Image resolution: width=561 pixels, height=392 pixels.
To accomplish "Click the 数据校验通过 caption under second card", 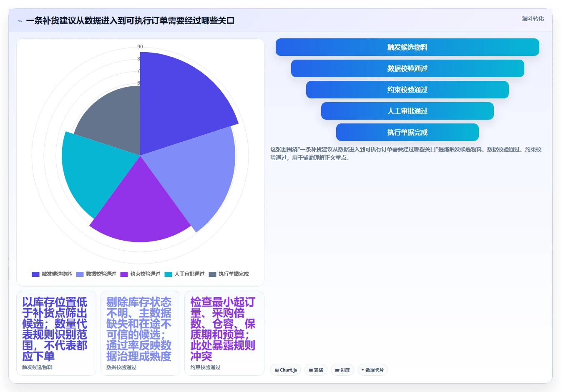I will [121, 367].
